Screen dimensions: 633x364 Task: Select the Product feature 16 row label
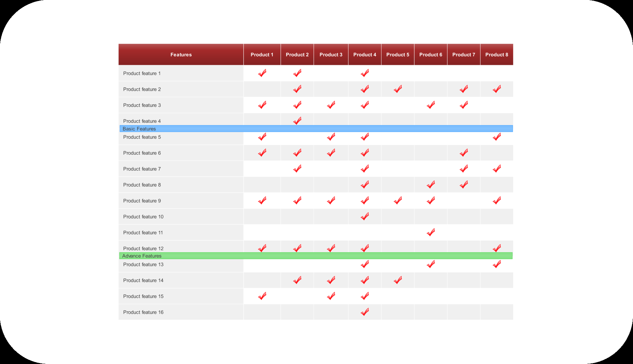[143, 312]
